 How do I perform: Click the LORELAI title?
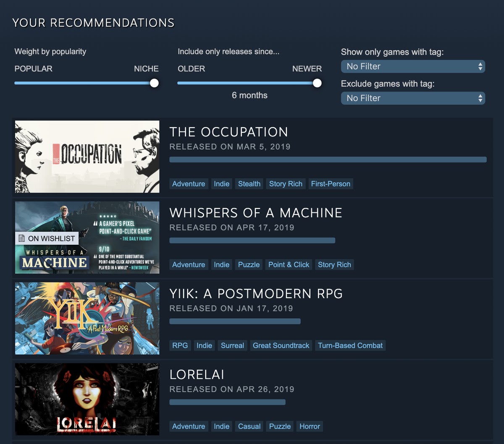(x=197, y=374)
